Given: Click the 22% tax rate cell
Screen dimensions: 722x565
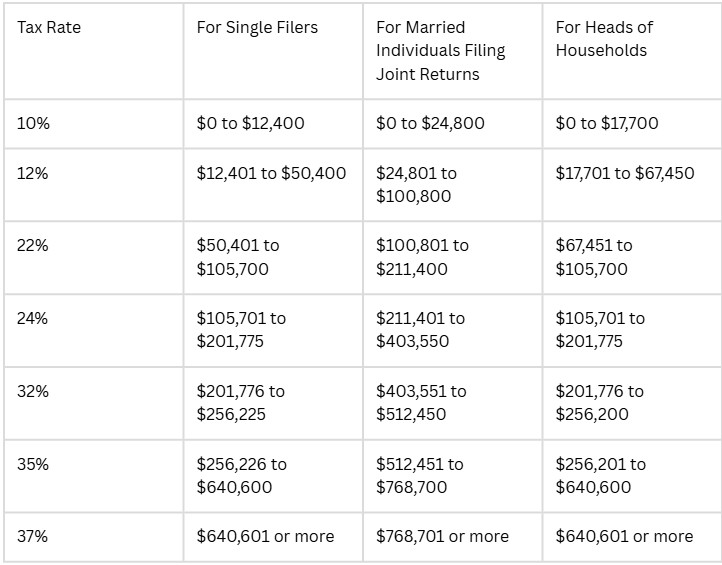Looking at the screenshot, I should (33, 245).
